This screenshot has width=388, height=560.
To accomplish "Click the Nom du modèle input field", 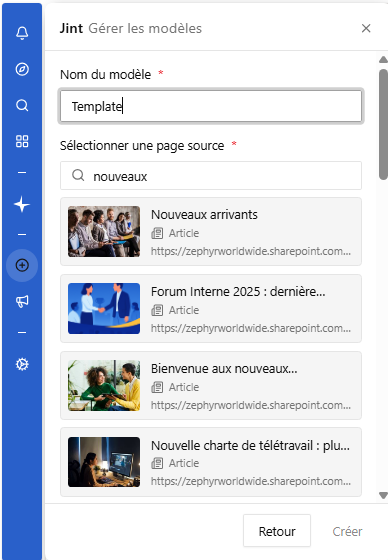I will point(211,106).
